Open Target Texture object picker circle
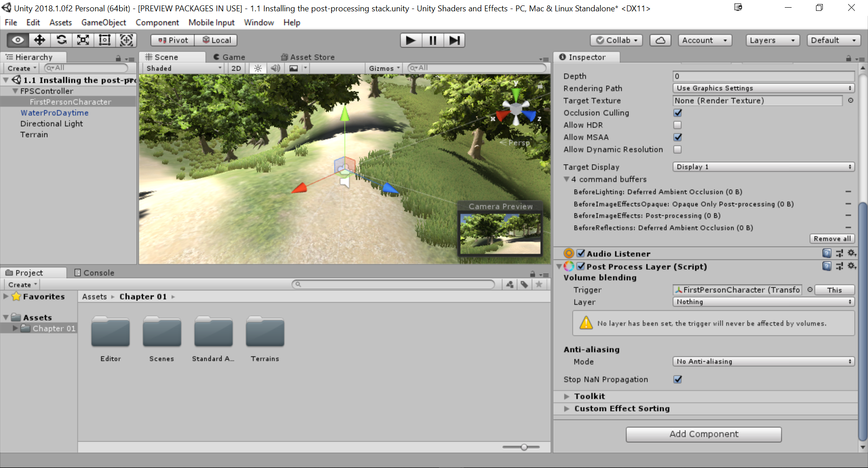Screen dimensions: 868x468 tap(851, 100)
